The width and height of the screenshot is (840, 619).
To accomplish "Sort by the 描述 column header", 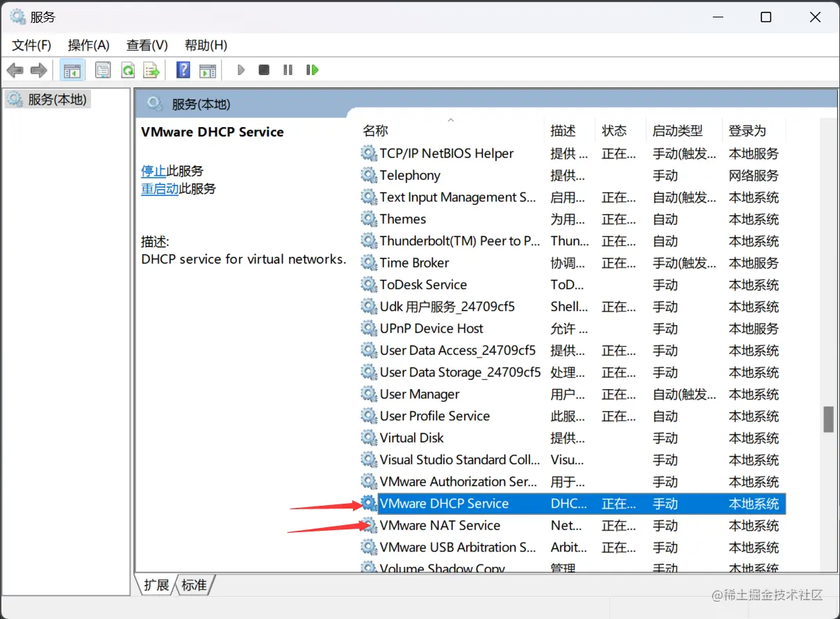I will 570,131.
